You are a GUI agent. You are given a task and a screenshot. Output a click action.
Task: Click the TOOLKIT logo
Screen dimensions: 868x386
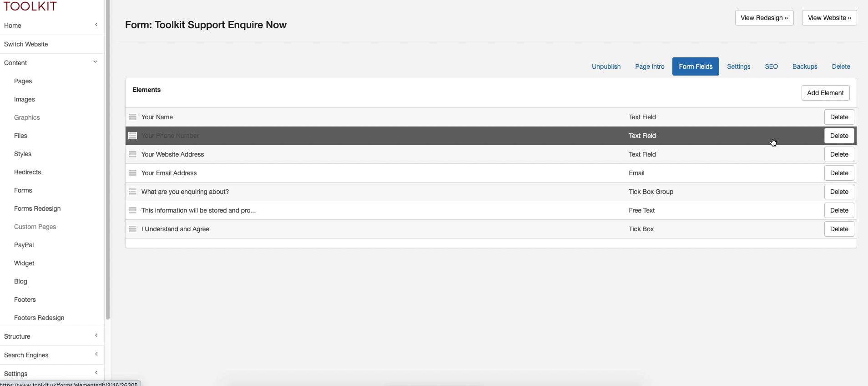(x=30, y=6)
